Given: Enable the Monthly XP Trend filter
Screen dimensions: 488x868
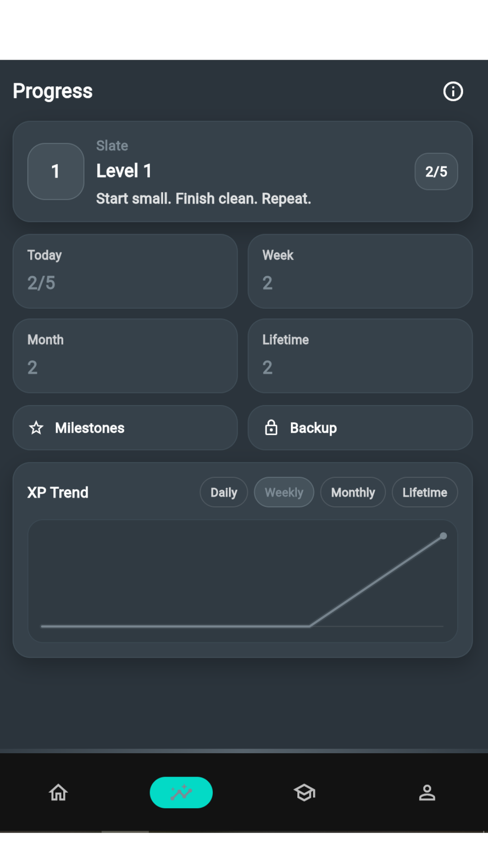Looking at the screenshot, I should pyautogui.click(x=352, y=492).
